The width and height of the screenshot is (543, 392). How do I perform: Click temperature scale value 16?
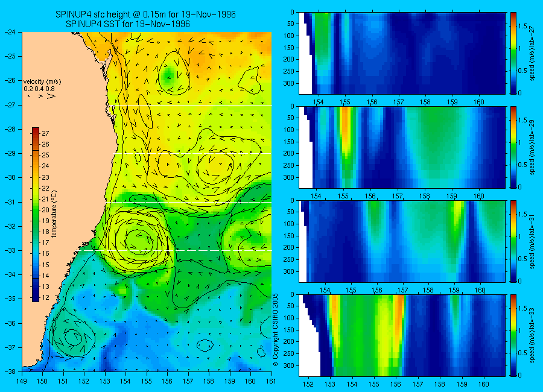pyautogui.click(x=45, y=253)
